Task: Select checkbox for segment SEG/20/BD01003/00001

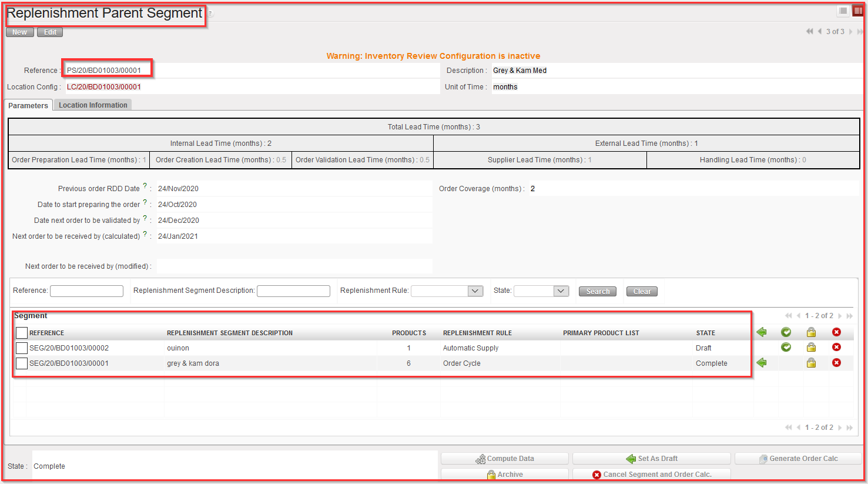Action: (22, 363)
